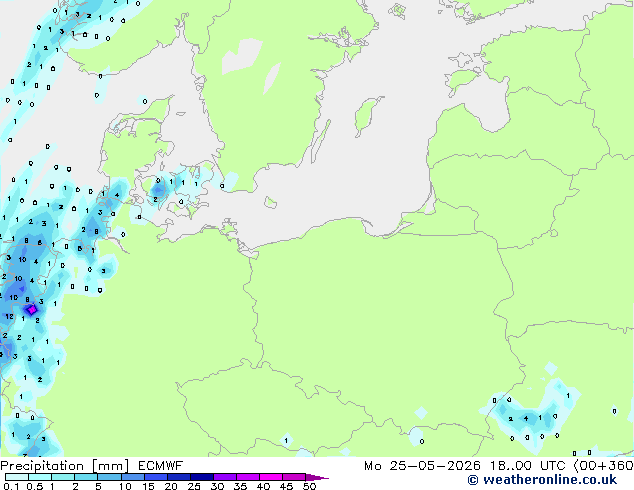This screenshot has width=634, height=490.
Task: Select the 45–50 mm legend color swatch
Action: (x=294, y=477)
